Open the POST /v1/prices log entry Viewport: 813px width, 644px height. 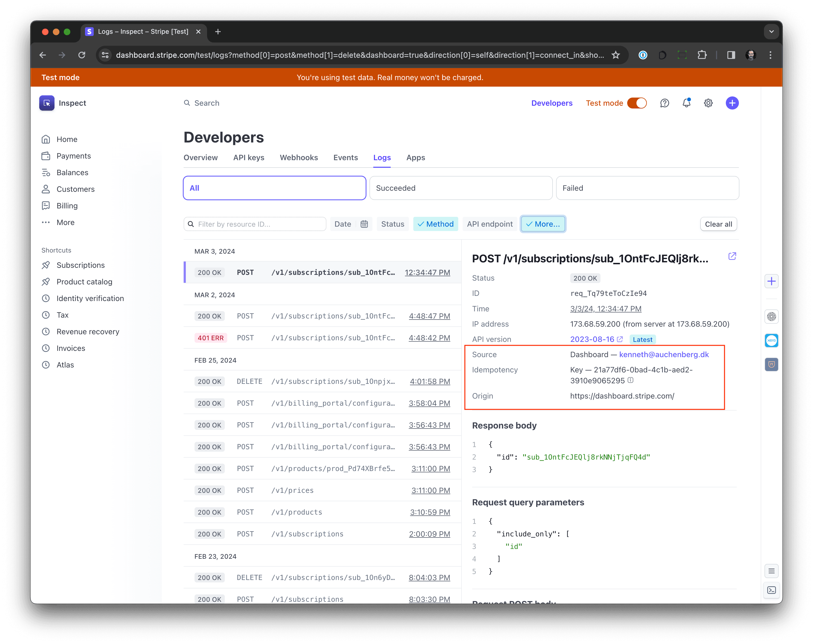pyautogui.click(x=322, y=490)
